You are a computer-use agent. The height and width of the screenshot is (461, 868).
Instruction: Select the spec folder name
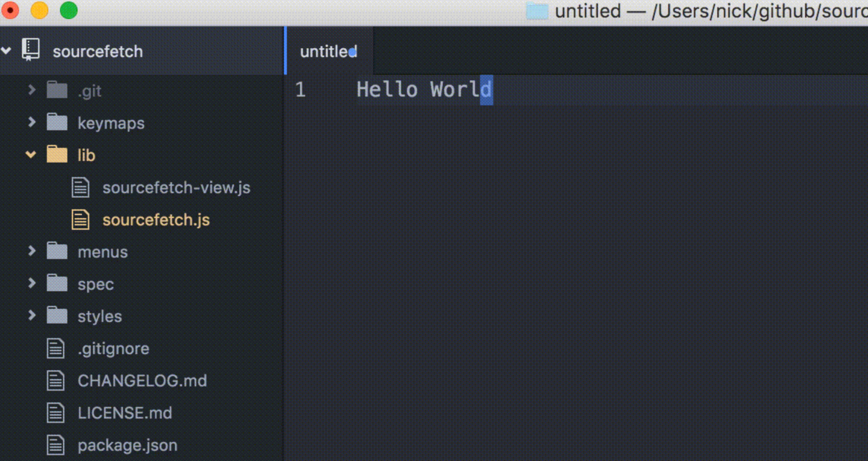[95, 285]
